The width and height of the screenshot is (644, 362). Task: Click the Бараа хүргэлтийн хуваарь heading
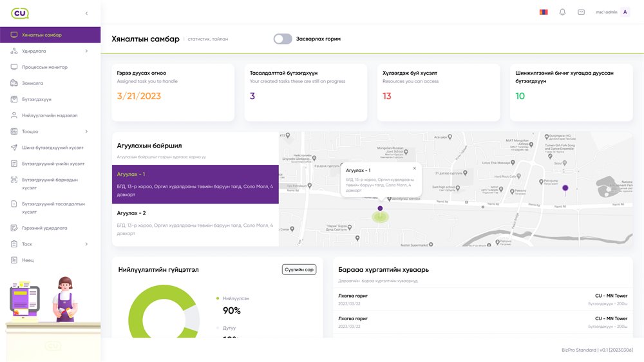pos(383,270)
